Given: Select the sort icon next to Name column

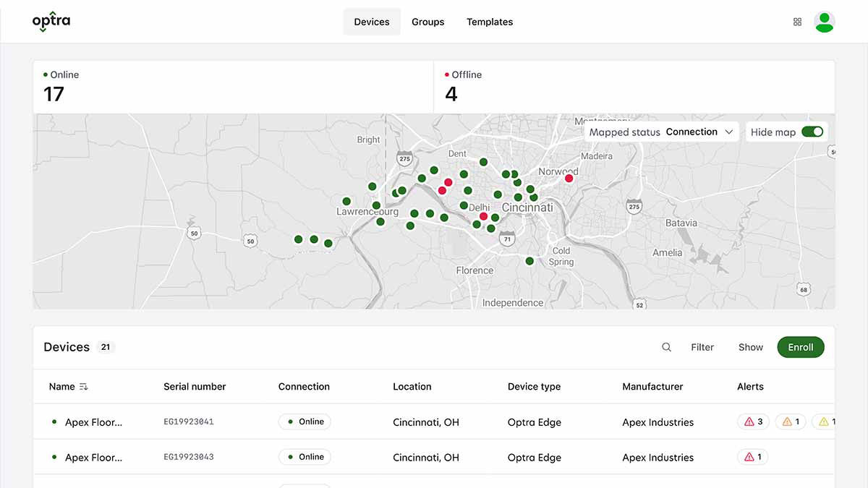Looking at the screenshot, I should pos(84,386).
